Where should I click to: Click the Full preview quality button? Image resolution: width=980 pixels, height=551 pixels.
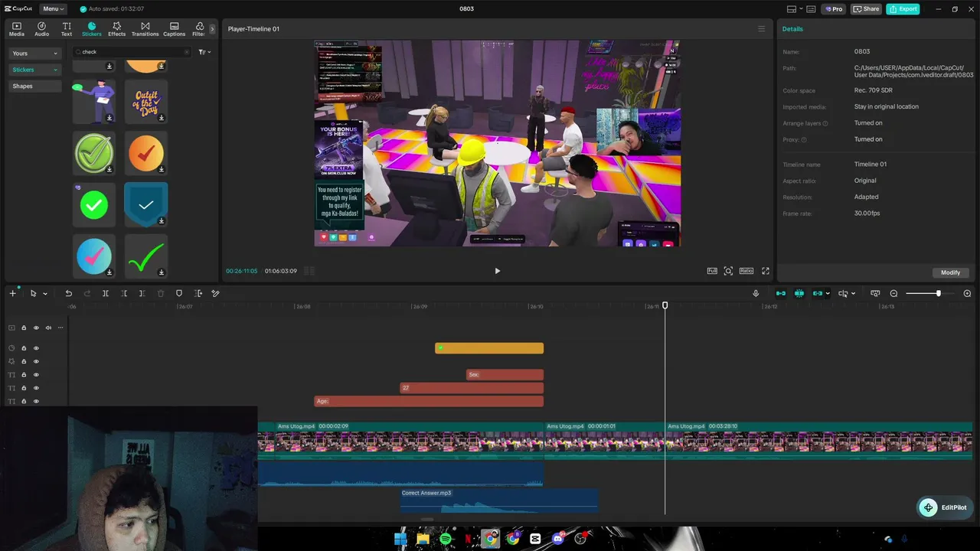[x=712, y=271]
